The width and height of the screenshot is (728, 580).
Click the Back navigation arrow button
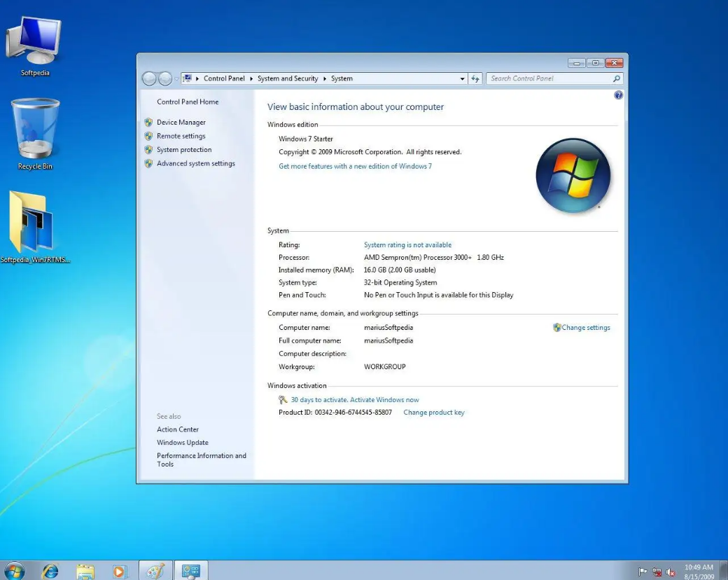pyautogui.click(x=149, y=78)
